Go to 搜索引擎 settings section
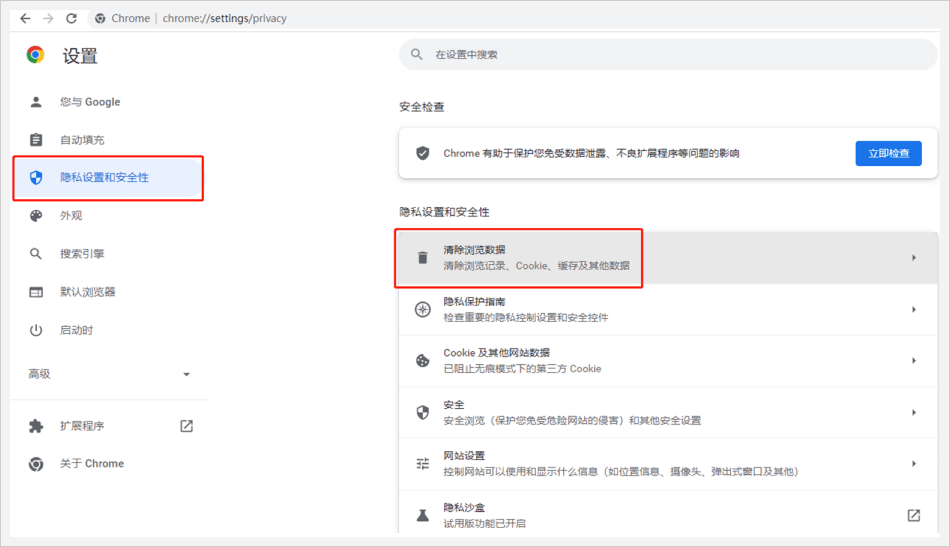Viewport: 950px width, 547px height. [82, 254]
